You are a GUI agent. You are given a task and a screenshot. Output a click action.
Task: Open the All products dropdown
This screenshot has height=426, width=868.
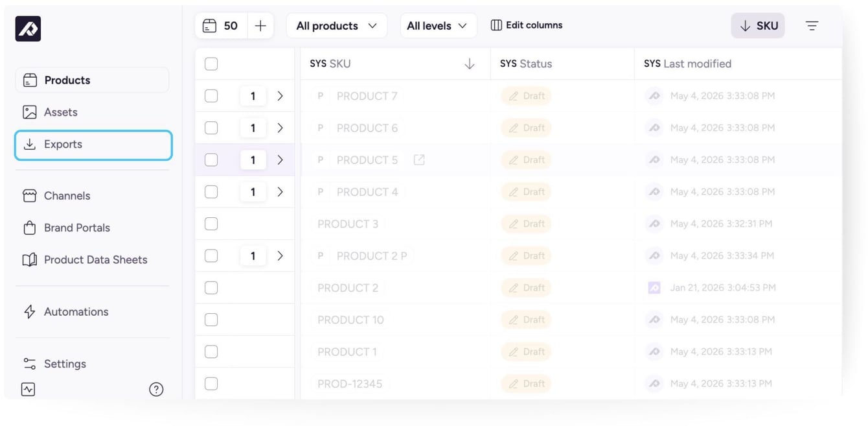(x=337, y=26)
